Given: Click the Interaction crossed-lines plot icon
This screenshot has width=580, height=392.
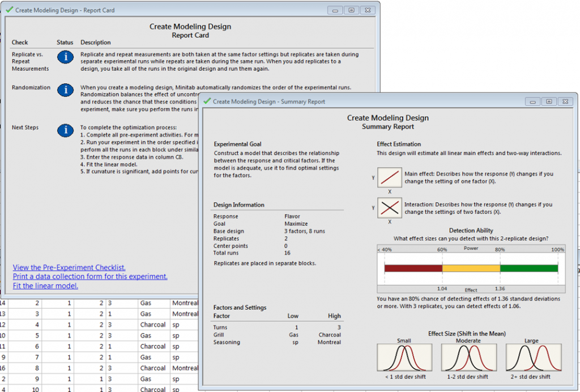Looking at the screenshot, I should (x=390, y=208).
